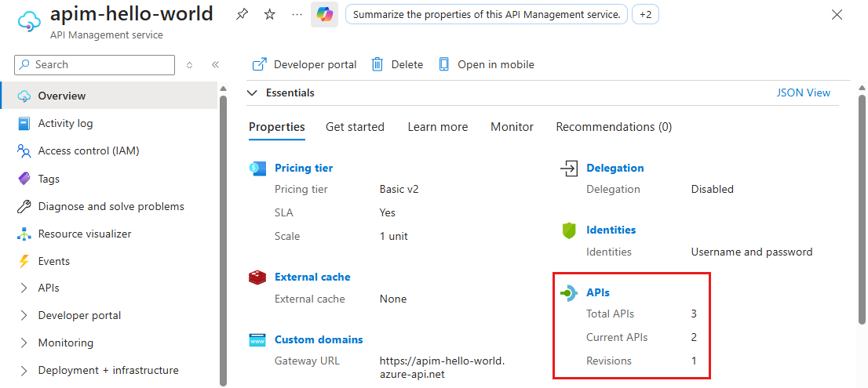Click the Total APIs value 3
Image resolution: width=868 pixels, height=388 pixels.
tap(694, 314)
